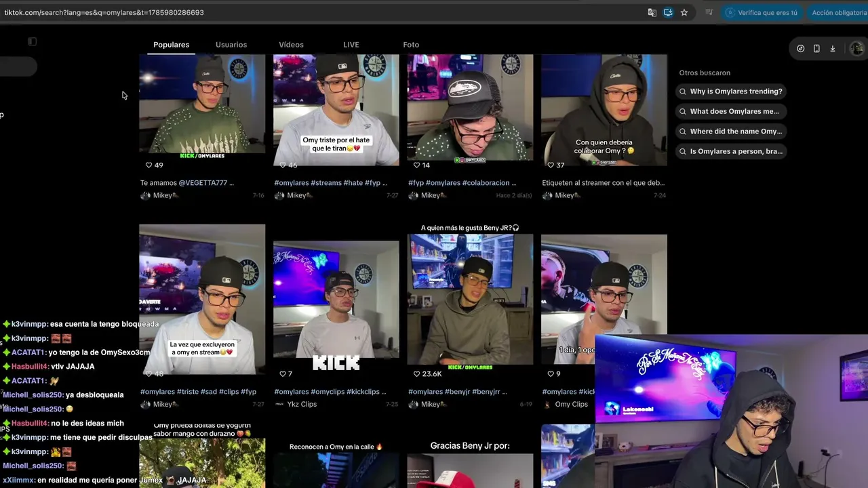This screenshot has height=488, width=868.
Task: Click the phone app icon
Action: tap(816, 49)
